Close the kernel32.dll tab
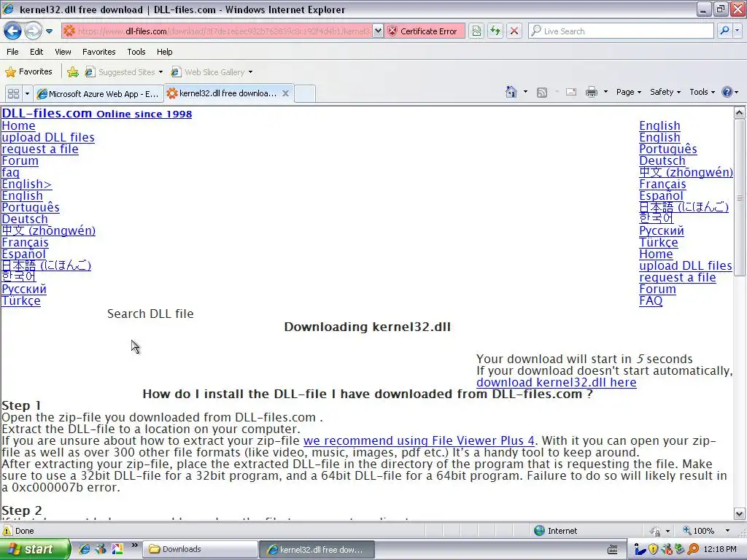Image resolution: width=747 pixels, height=560 pixels. tap(285, 93)
